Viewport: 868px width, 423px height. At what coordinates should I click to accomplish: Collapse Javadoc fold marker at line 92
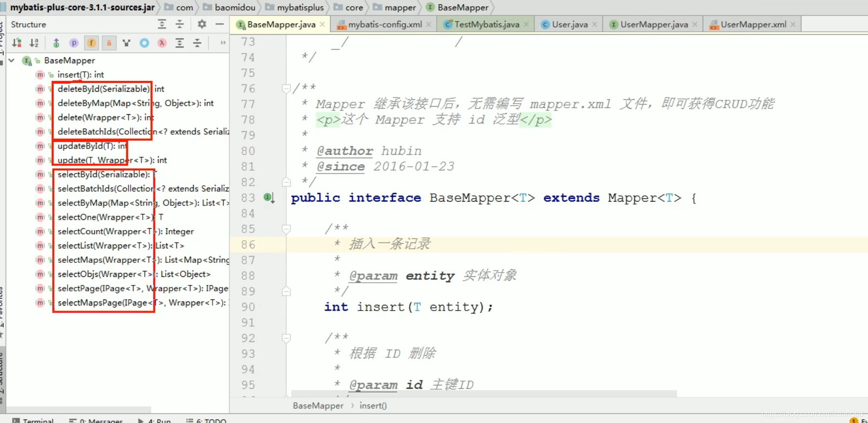[x=286, y=338]
